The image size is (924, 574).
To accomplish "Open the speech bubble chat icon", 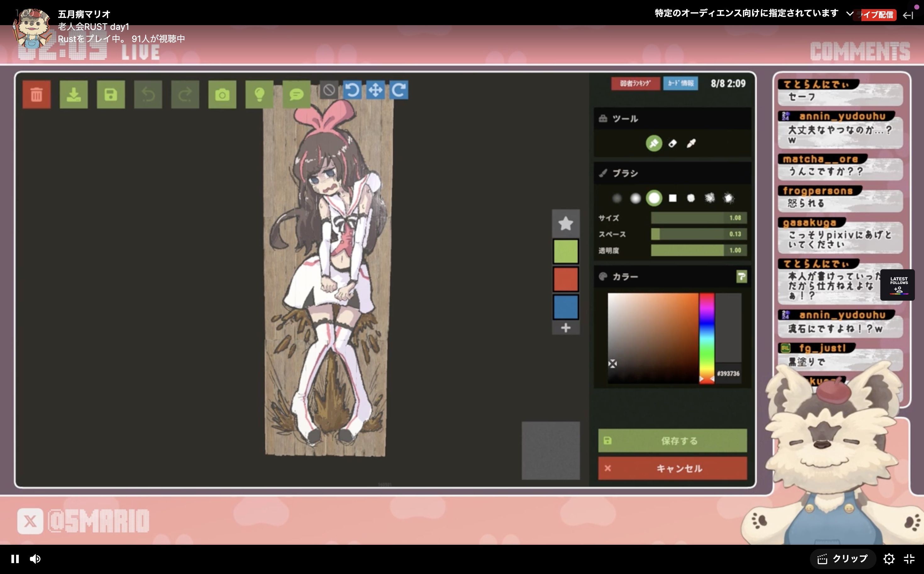I will point(296,95).
